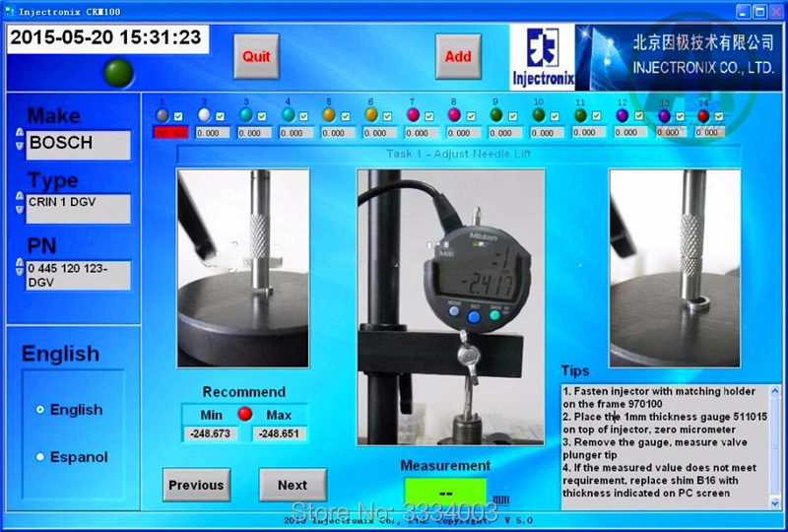
Task: Click the center micrometer photo
Action: [x=451, y=307]
